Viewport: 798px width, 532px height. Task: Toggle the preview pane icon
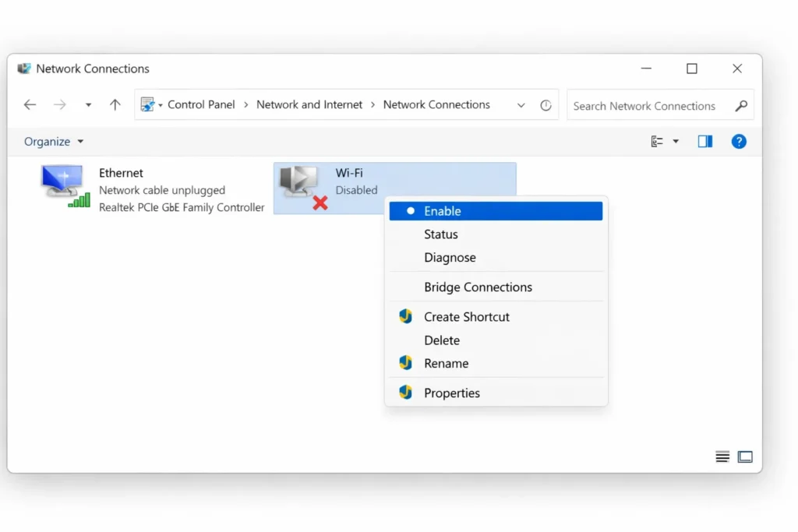coord(704,142)
